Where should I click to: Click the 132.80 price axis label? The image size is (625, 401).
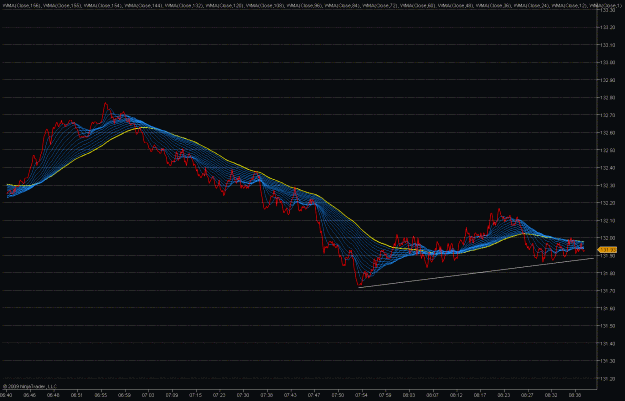pos(607,98)
